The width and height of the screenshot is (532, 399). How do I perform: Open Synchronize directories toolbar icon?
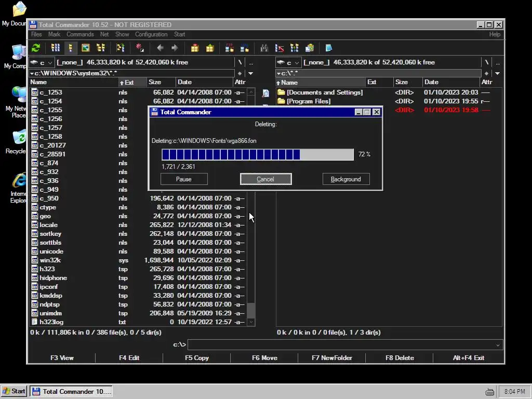click(294, 48)
